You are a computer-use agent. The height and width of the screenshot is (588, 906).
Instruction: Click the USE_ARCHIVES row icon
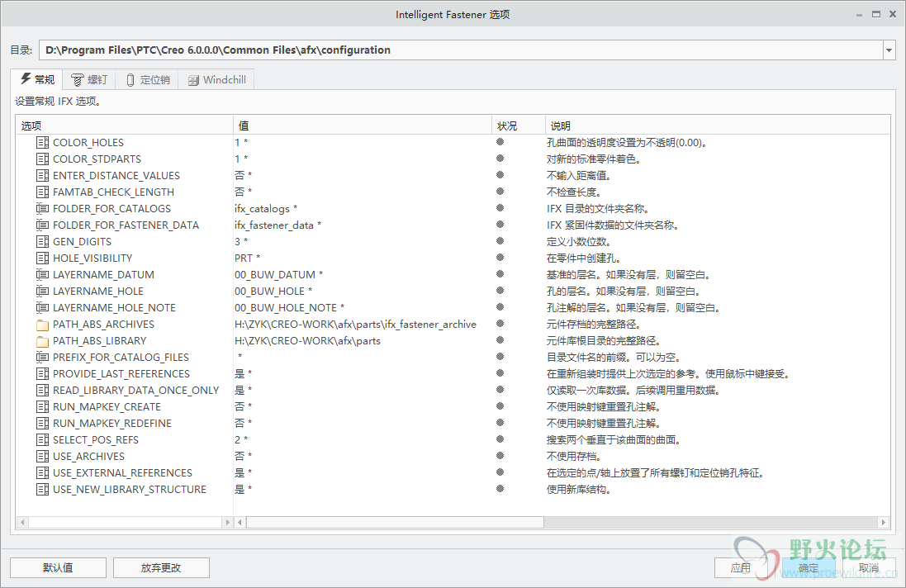click(x=42, y=457)
